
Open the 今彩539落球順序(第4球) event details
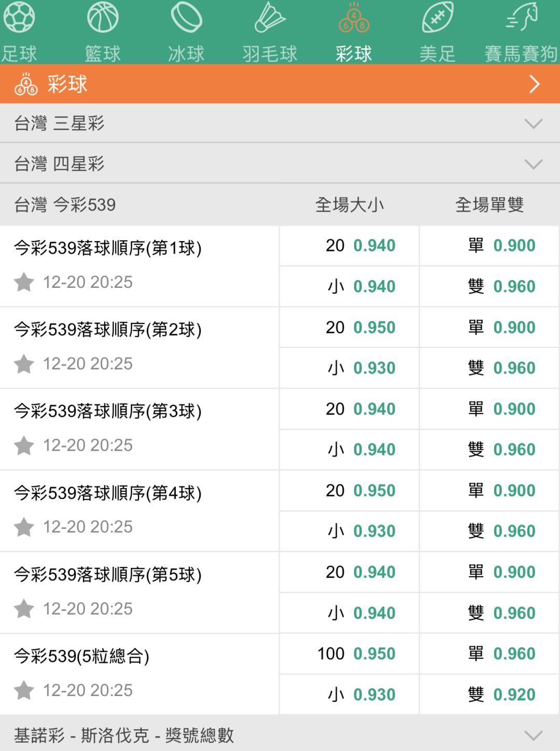pos(108,493)
